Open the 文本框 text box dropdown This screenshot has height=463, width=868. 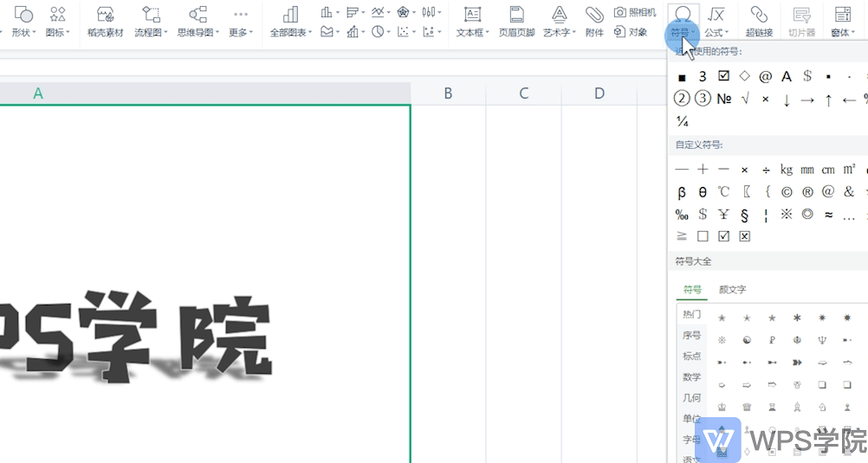(472, 22)
